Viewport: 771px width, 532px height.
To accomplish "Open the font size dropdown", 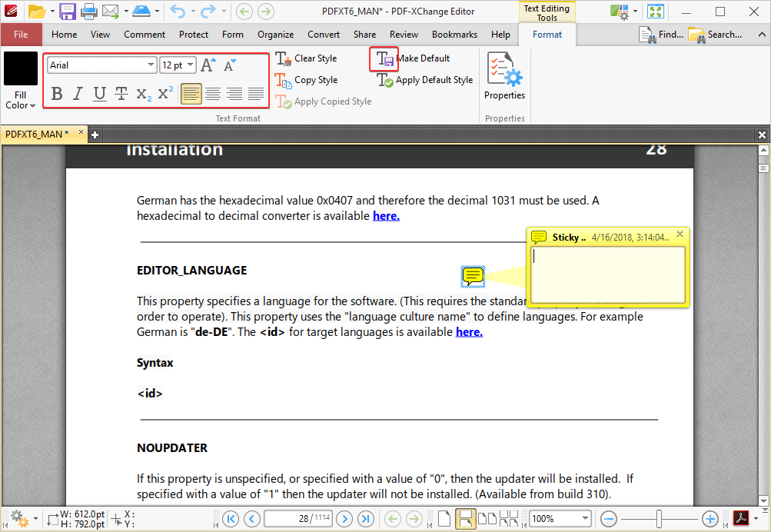I will [189, 65].
